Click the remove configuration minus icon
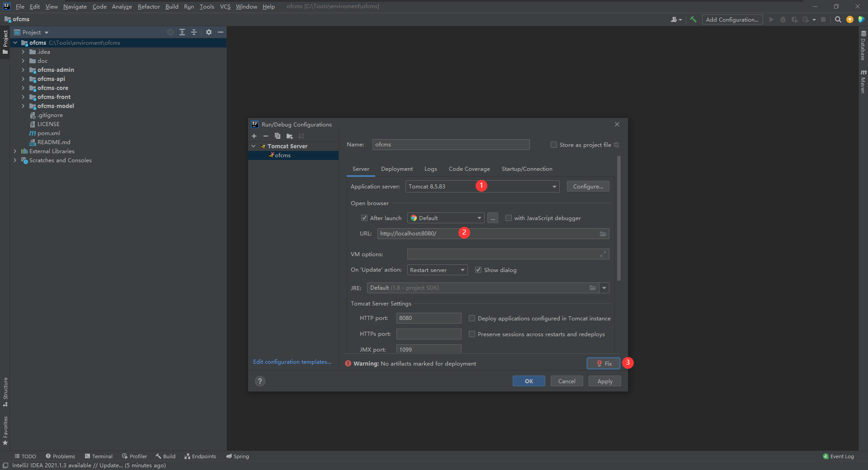Image resolution: width=868 pixels, height=470 pixels. (x=266, y=136)
